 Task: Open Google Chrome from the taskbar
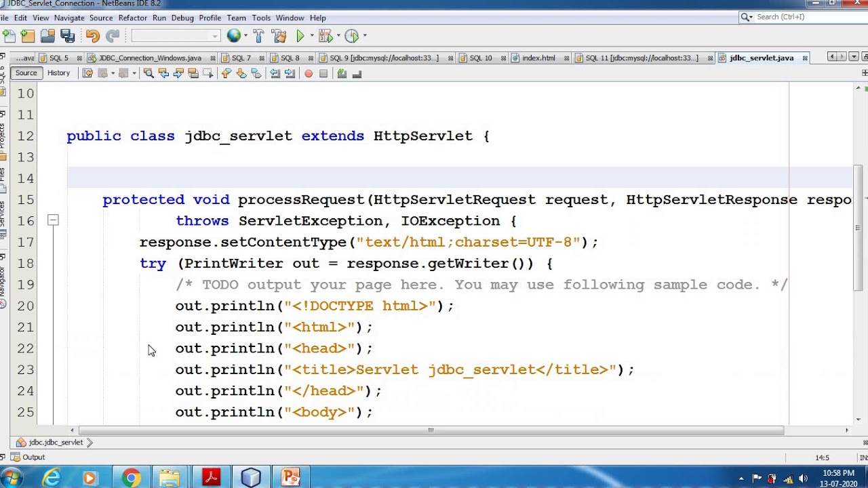point(131,478)
